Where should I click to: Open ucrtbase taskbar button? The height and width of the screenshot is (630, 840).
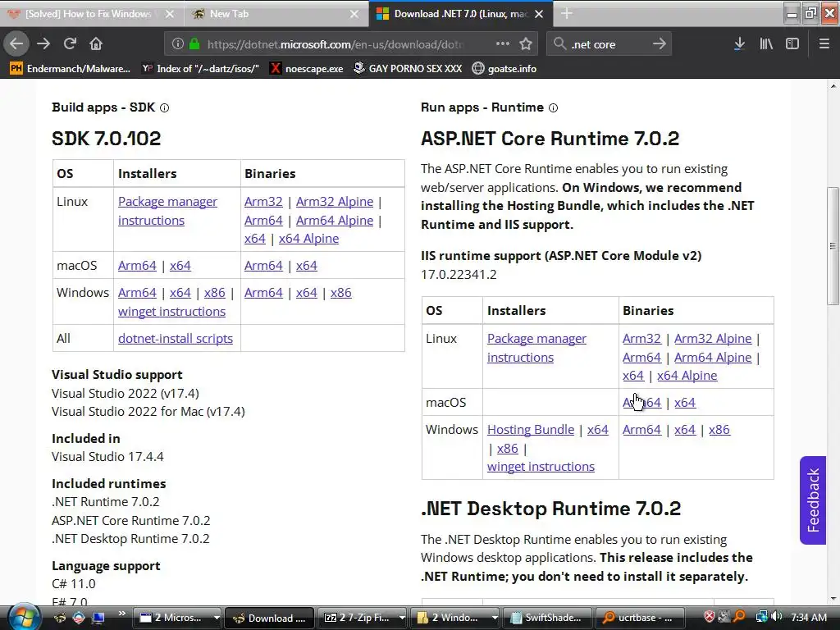pos(640,618)
